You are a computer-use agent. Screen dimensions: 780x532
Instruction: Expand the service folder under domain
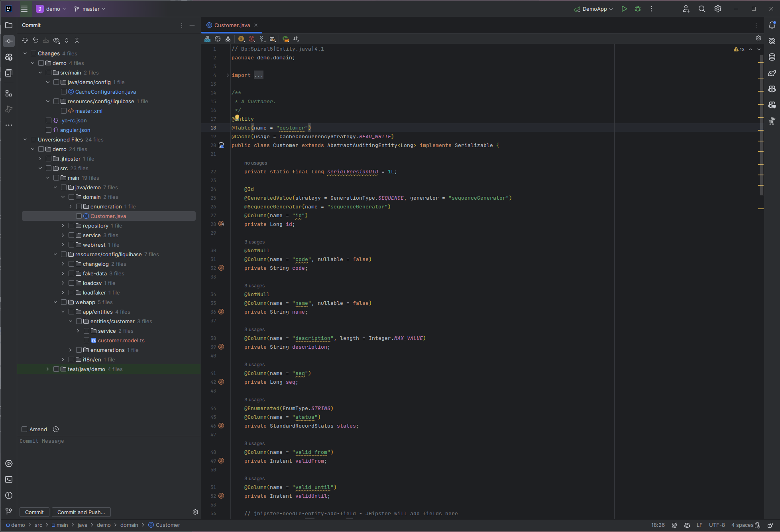[63, 235]
